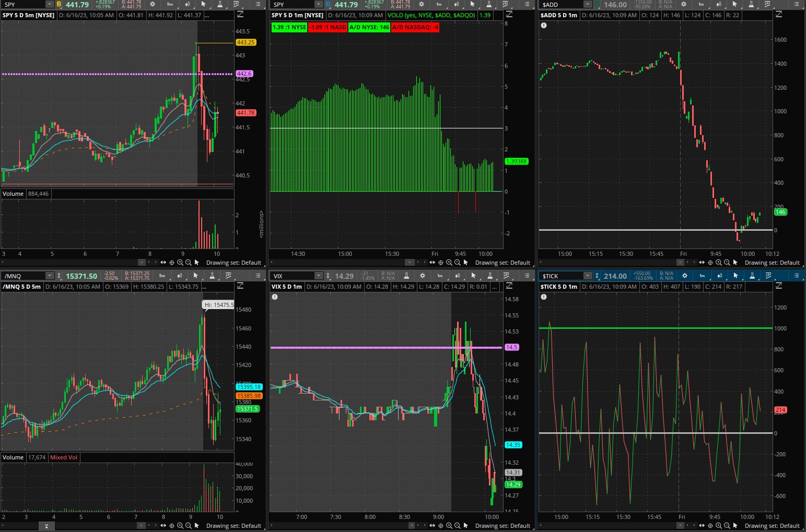The height and width of the screenshot is (532, 806).
Task: Click chart style candle icon in /MNQ panel
Action: tap(180, 276)
